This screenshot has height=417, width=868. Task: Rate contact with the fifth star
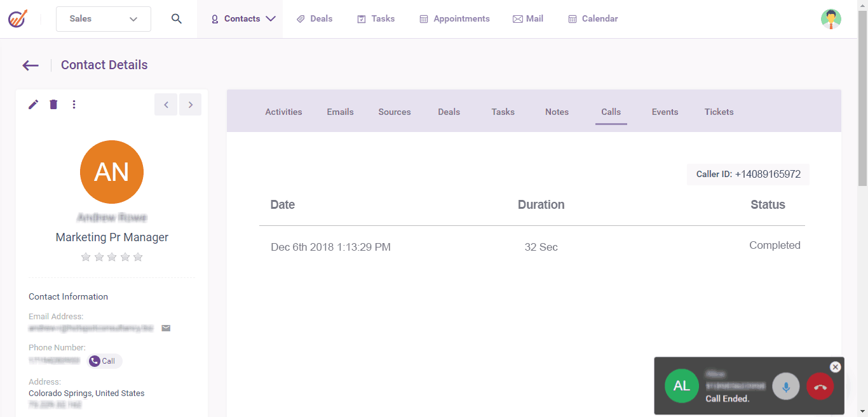click(x=138, y=257)
